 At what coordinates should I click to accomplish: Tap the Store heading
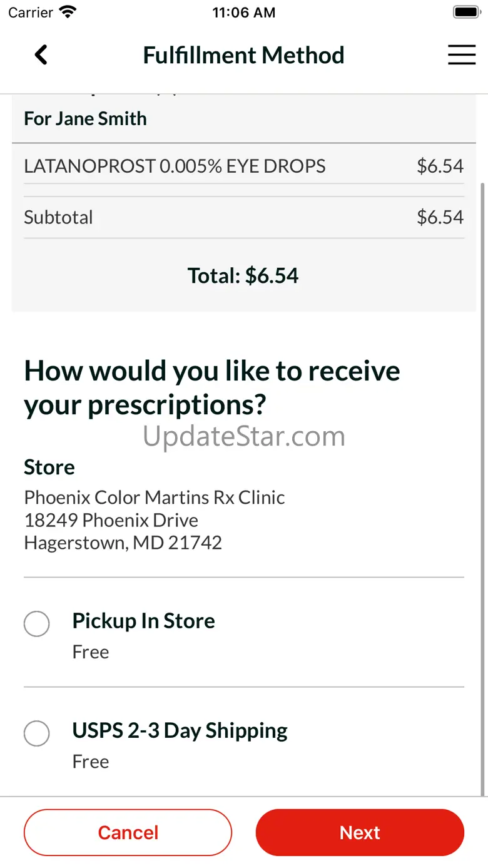coord(49,467)
